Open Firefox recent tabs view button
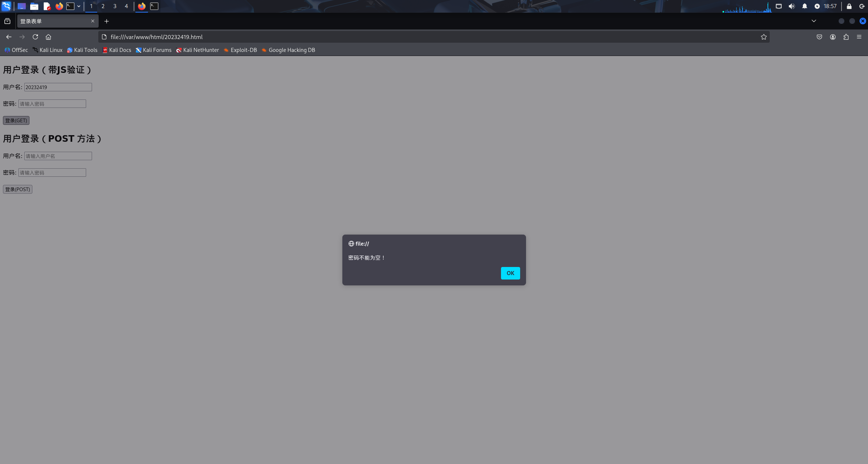The height and width of the screenshot is (464, 868). (x=7, y=21)
